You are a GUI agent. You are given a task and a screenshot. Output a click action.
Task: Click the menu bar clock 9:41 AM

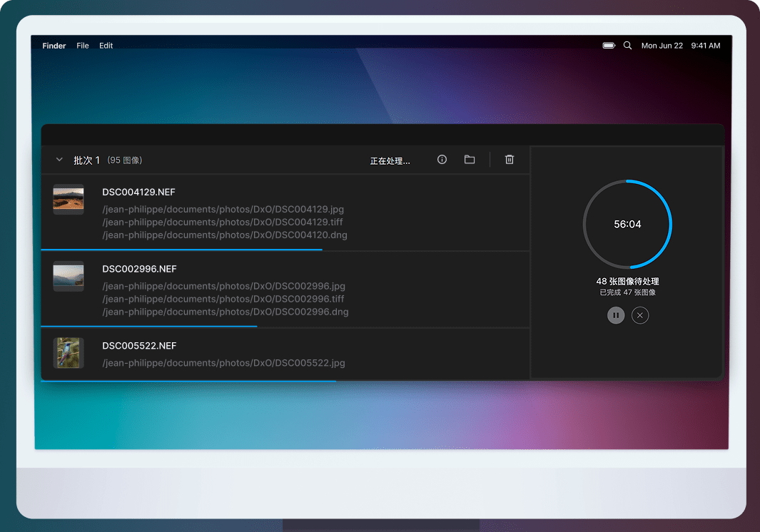[x=706, y=46]
